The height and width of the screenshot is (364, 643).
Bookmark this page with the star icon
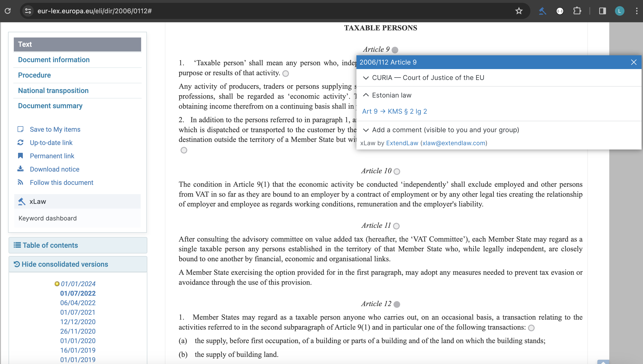518,11
